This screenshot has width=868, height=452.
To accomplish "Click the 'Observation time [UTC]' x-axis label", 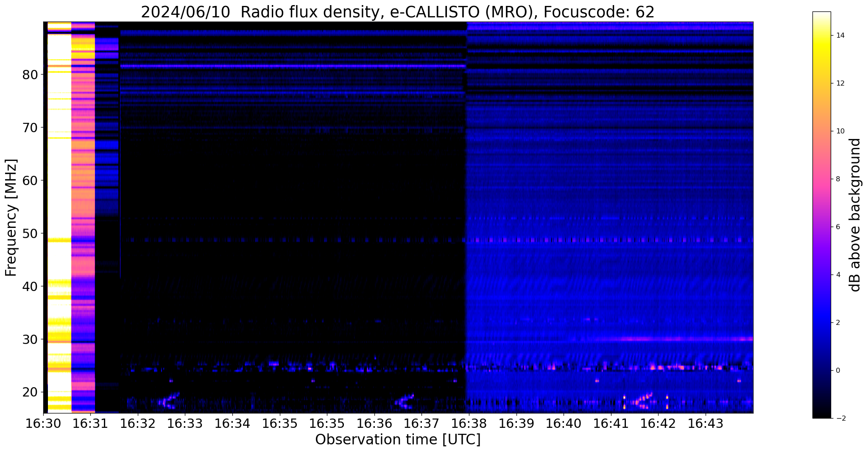I will point(398,440).
